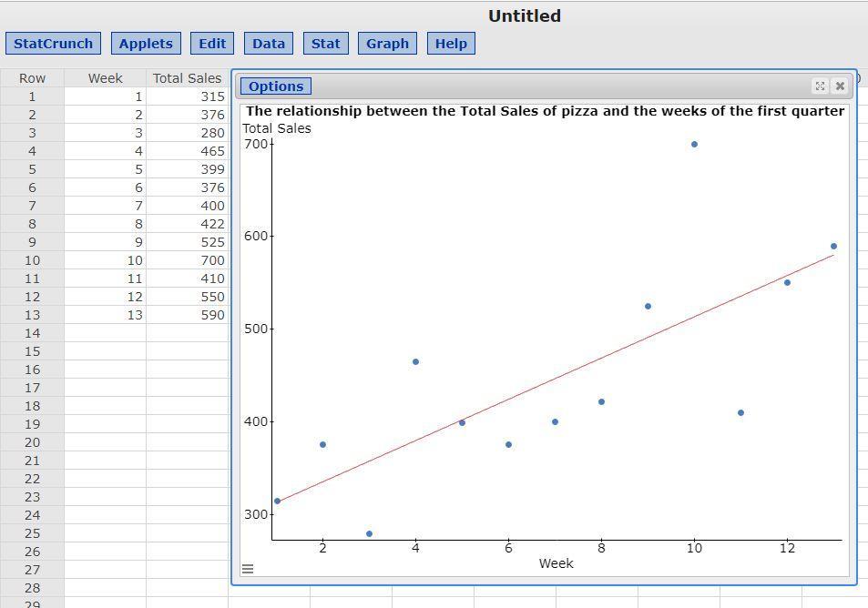Click the data point at week 13
The height and width of the screenshot is (608, 868).
click(x=833, y=246)
